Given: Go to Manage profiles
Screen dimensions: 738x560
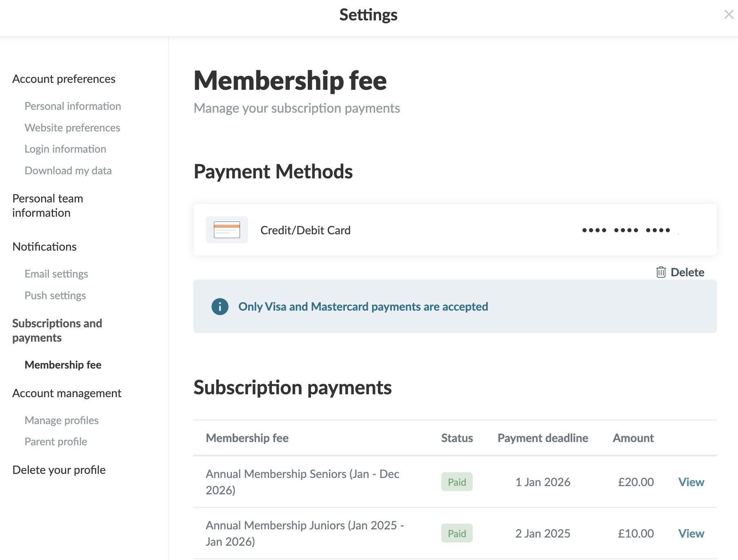Looking at the screenshot, I should [x=62, y=420].
